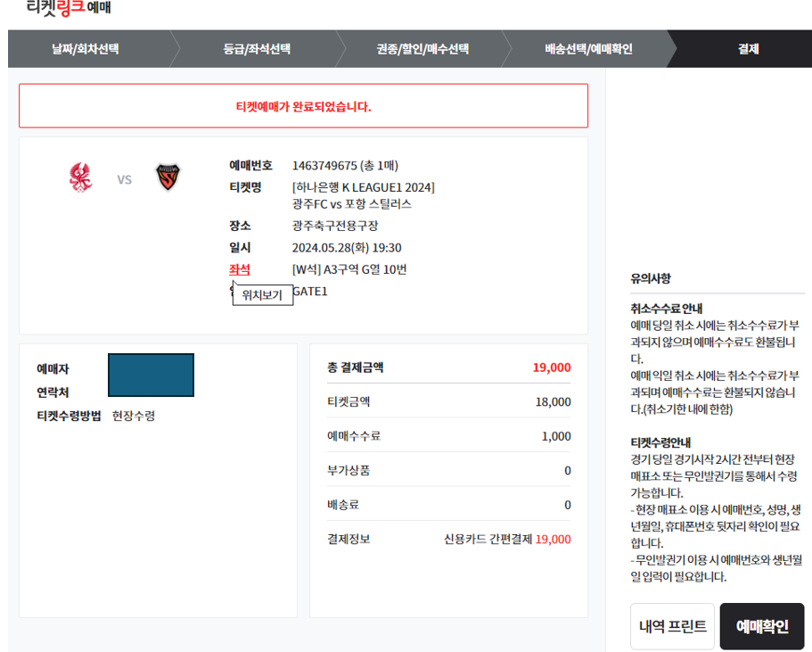Click the 내역 프린트 button

point(672,626)
